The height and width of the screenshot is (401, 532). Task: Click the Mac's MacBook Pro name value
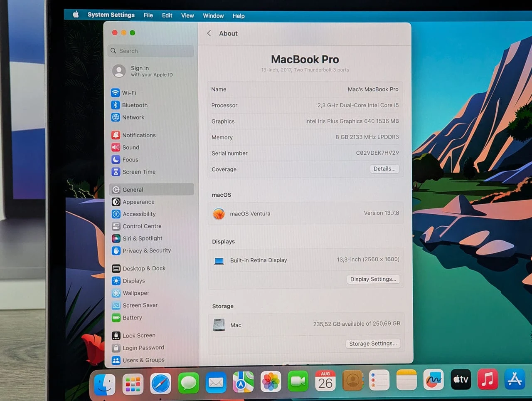tap(373, 89)
